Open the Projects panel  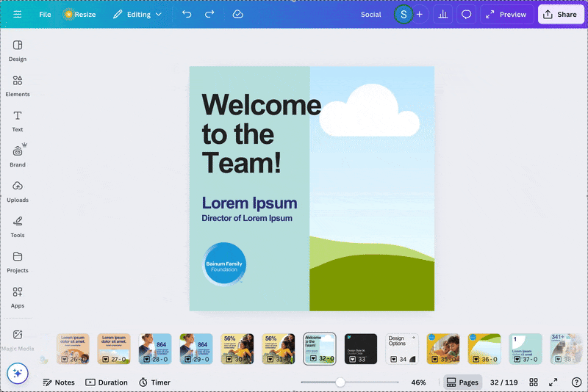point(17,262)
